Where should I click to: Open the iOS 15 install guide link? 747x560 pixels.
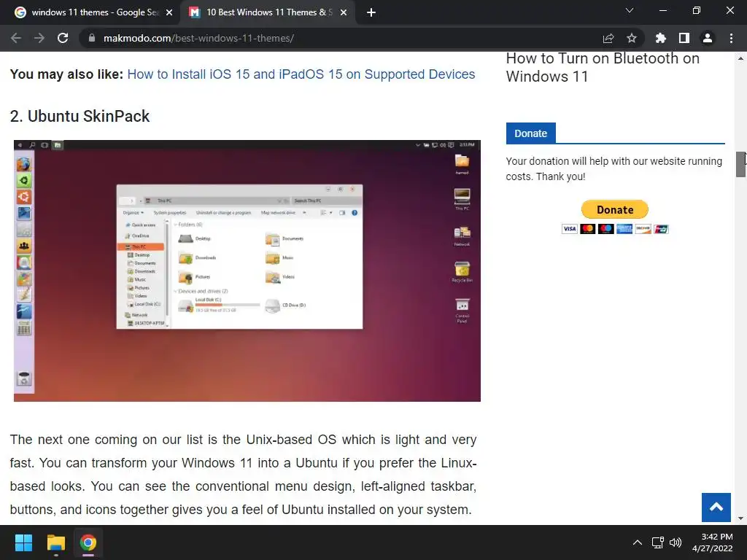[x=301, y=74]
